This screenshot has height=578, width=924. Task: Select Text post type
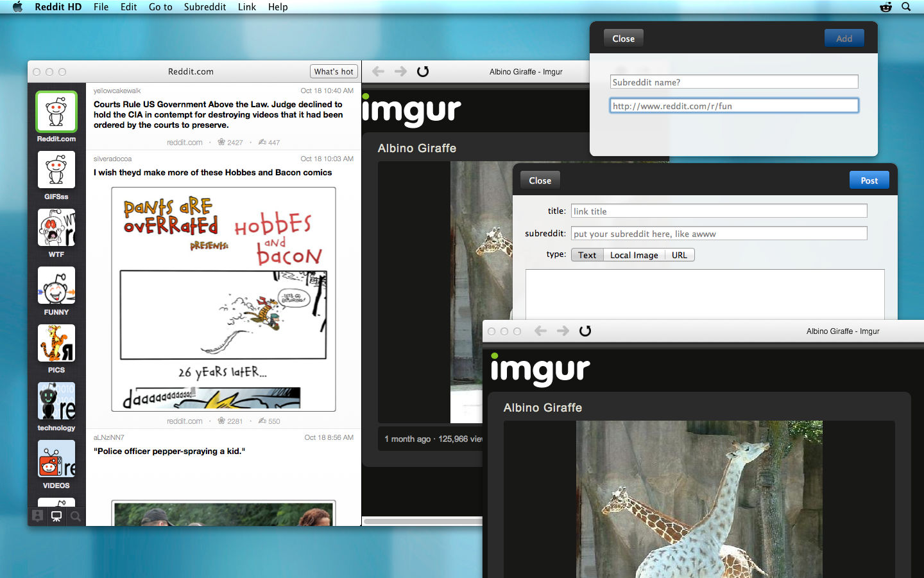(587, 255)
